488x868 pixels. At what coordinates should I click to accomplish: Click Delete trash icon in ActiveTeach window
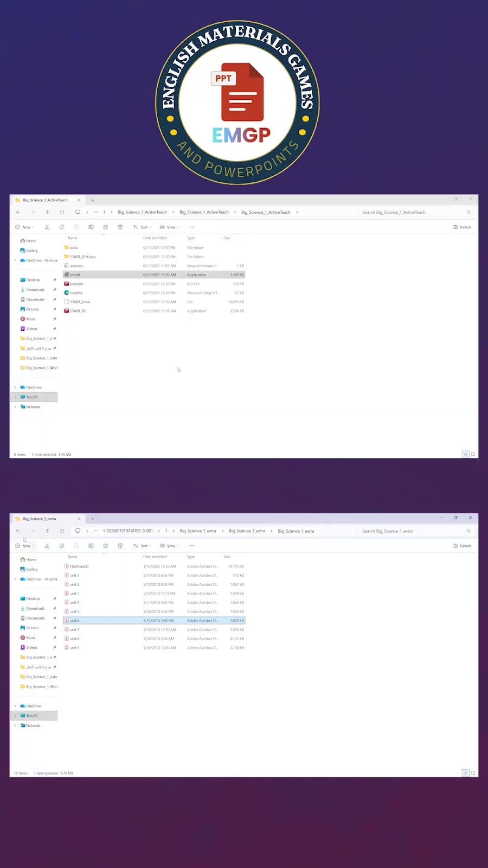[120, 227]
